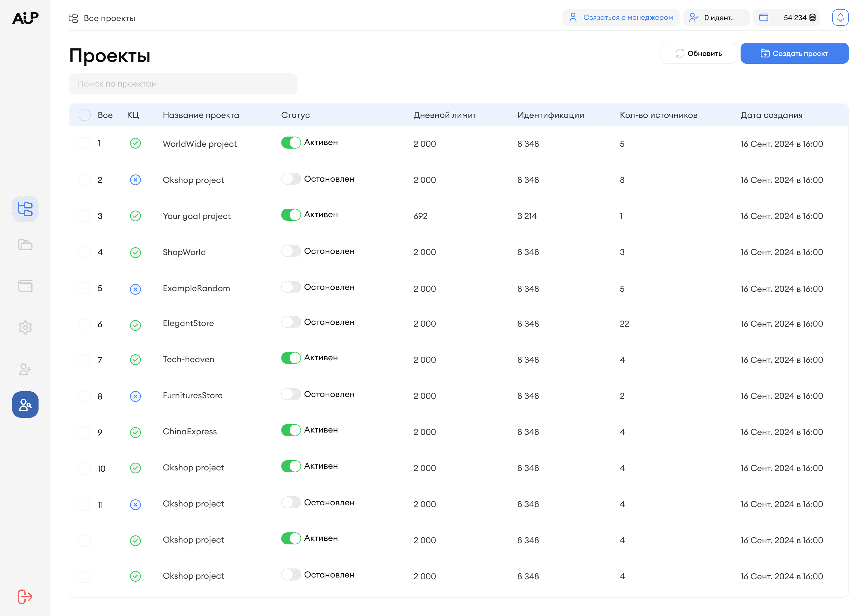Open settings gear in sidebar
Viewport: 867px width, 616px height.
tap(25, 327)
